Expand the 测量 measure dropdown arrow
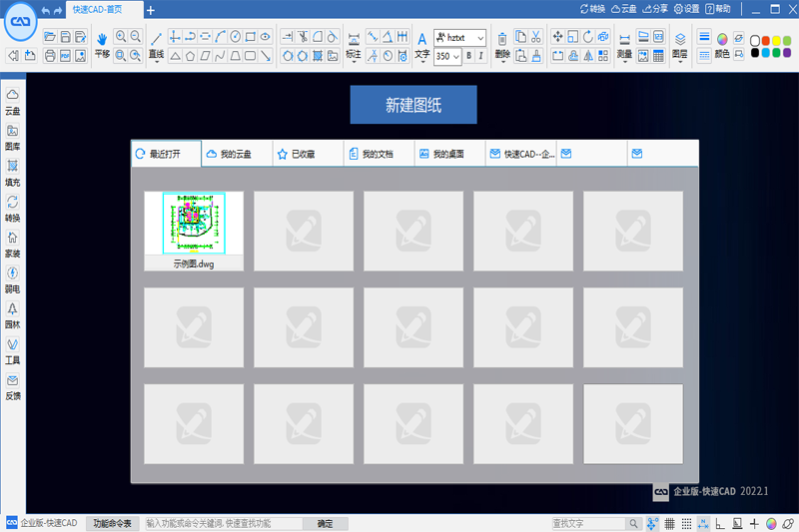 (x=624, y=62)
